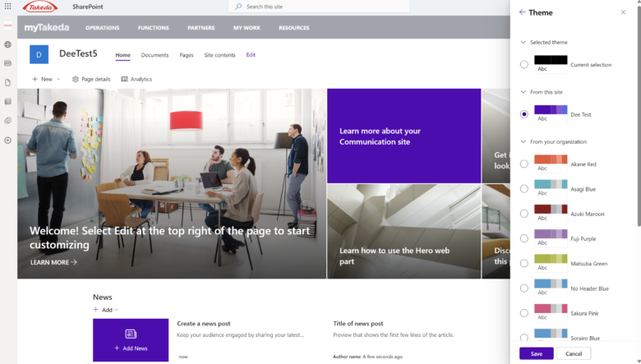This screenshot has width=641, height=364.
Task: Open the RESOURCES menu
Action: click(294, 28)
